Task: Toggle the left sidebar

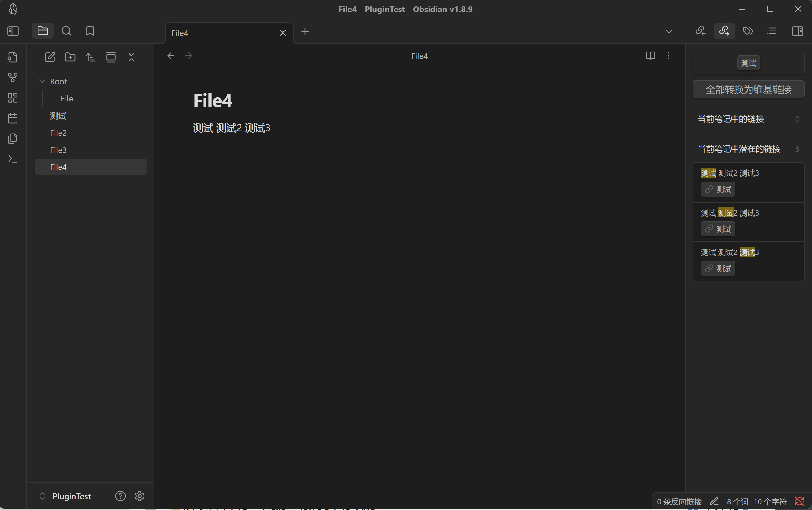Action: 13,31
